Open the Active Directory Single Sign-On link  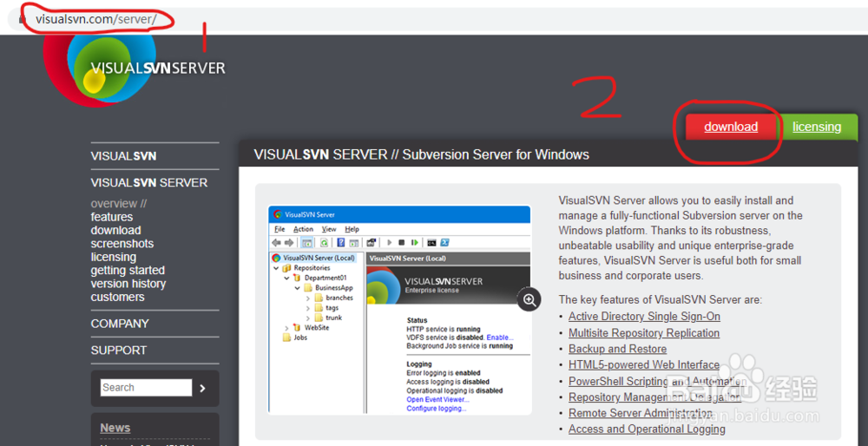tap(644, 317)
